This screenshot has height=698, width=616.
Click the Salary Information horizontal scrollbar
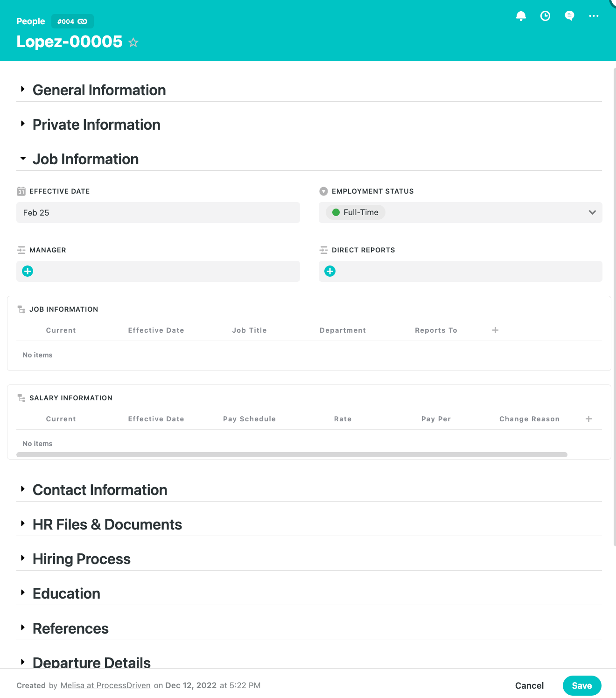pyautogui.click(x=292, y=454)
